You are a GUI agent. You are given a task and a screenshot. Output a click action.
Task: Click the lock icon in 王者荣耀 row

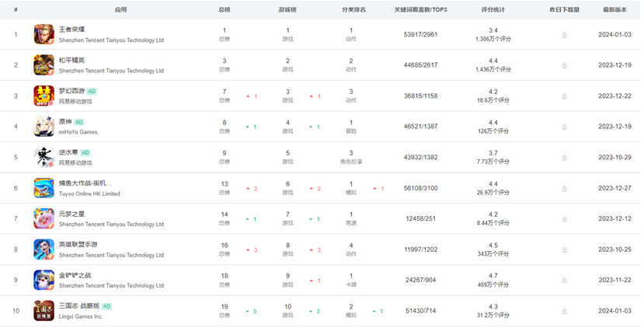click(564, 35)
